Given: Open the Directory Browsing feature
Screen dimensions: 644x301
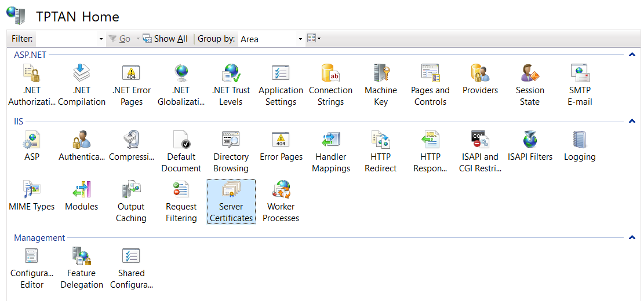Looking at the screenshot, I should click(x=231, y=141).
